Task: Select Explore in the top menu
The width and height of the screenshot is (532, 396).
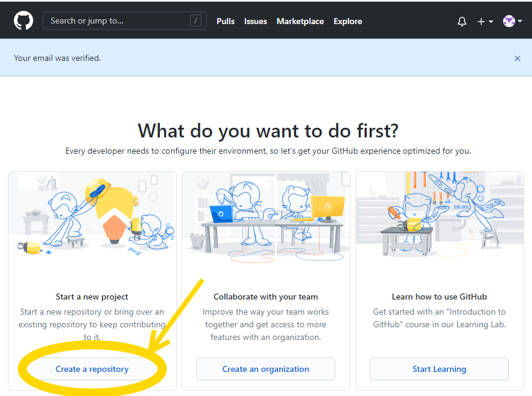Action: [347, 21]
